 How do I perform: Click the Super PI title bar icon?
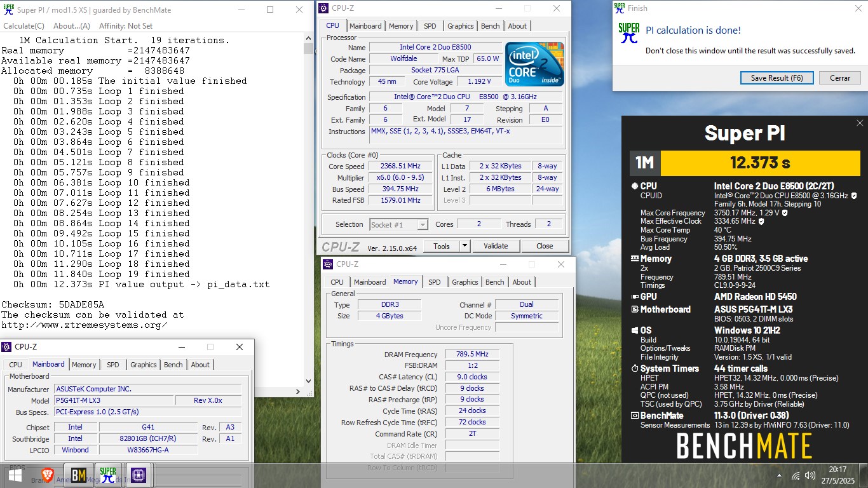pos(8,10)
